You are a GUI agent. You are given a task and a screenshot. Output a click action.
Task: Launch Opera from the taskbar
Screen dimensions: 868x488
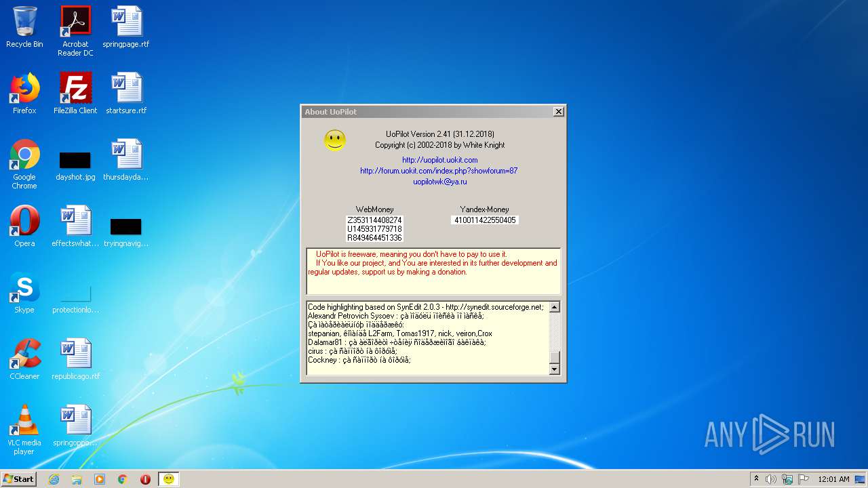point(145,479)
